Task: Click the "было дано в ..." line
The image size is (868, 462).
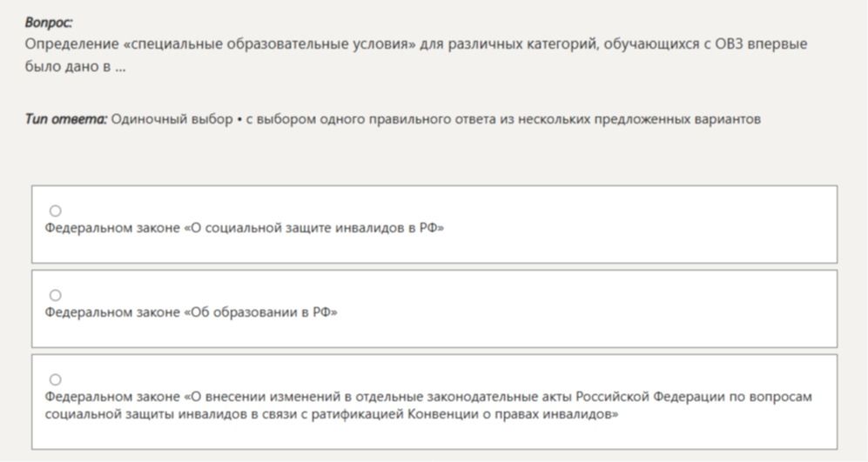Action: (75, 66)
